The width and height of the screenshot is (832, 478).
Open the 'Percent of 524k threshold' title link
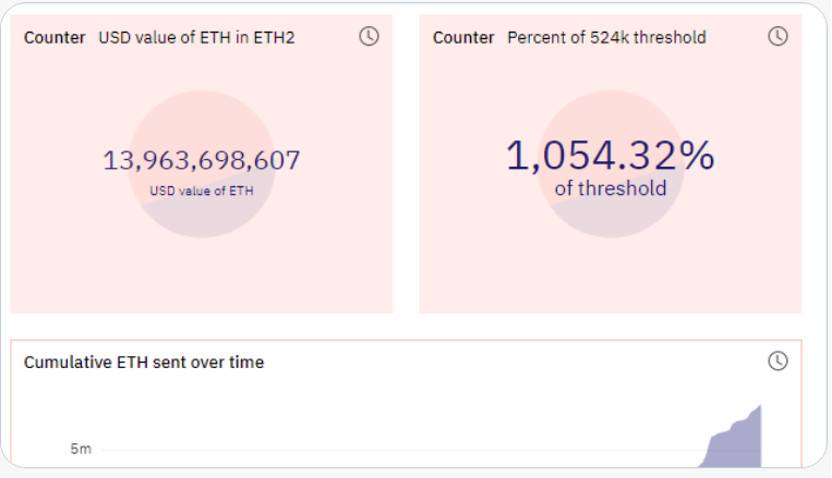click(606, 38)
